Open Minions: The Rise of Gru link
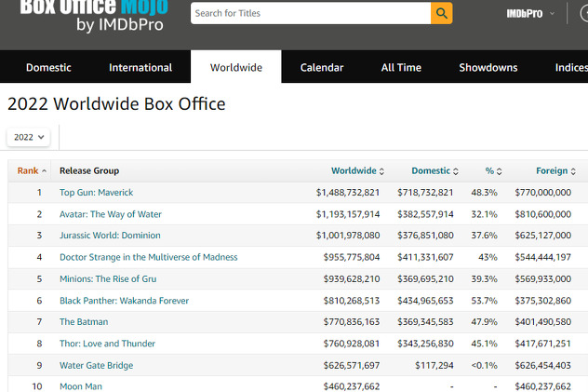 [108, 278]
